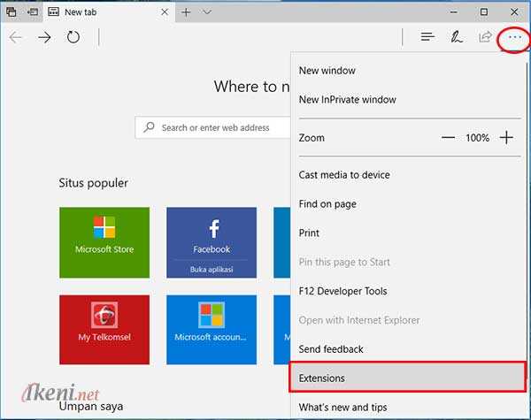Open the My Telkomsel tile
Image resolution: width=531 pixels, height=420 pixels.
(x=104, y=330)
